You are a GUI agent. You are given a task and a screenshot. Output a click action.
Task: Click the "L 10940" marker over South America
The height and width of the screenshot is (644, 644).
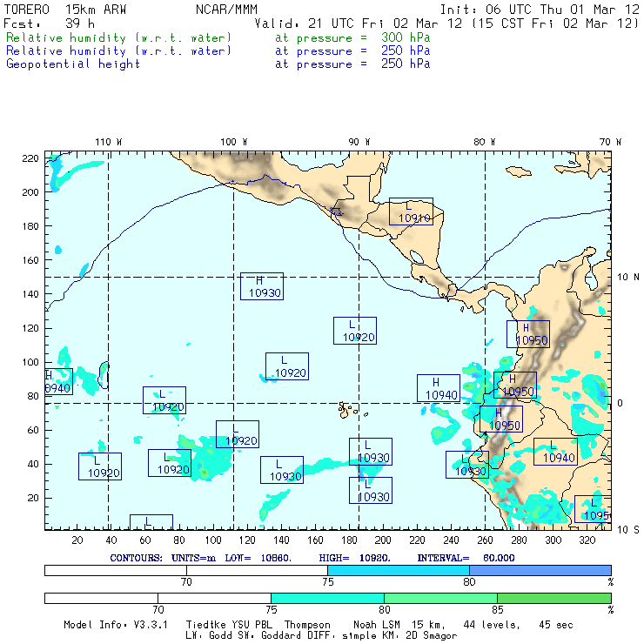pyautogui.click(x=555, y=452)
